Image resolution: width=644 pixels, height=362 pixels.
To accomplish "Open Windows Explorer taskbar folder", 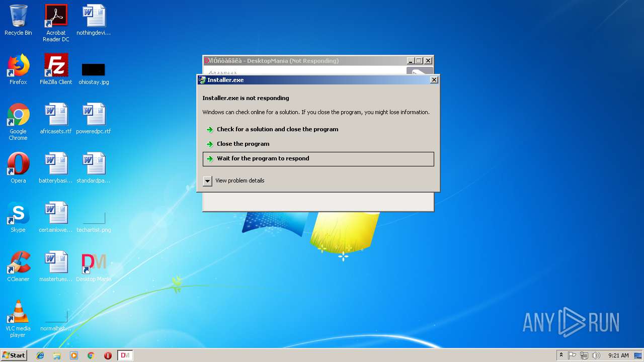I will [x=57, y=355].
